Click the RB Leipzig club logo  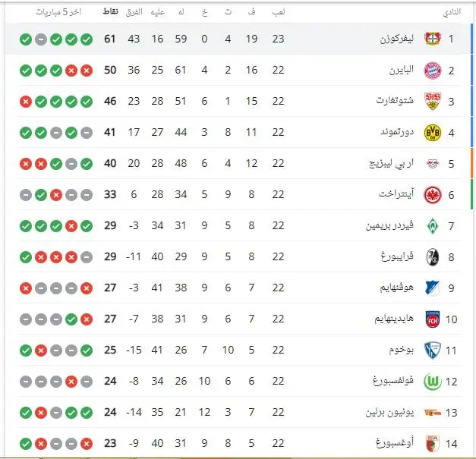point(433,164)
